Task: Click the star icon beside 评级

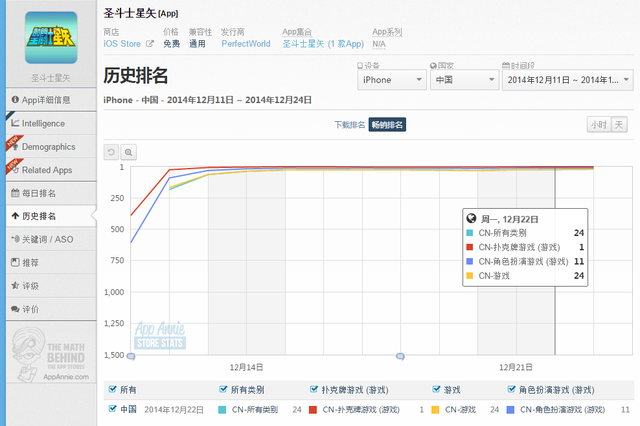Action: (15, 286)
